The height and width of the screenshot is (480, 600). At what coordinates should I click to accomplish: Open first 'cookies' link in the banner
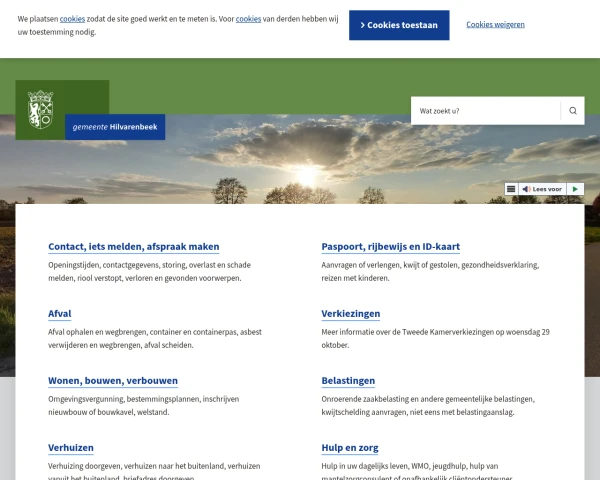click(x=72, y=19)
